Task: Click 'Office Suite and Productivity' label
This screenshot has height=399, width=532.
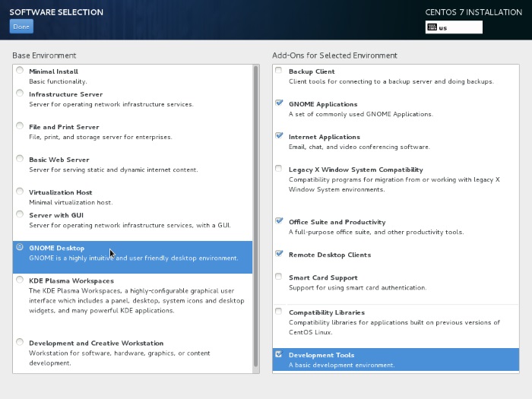Action: pos(337,222)
